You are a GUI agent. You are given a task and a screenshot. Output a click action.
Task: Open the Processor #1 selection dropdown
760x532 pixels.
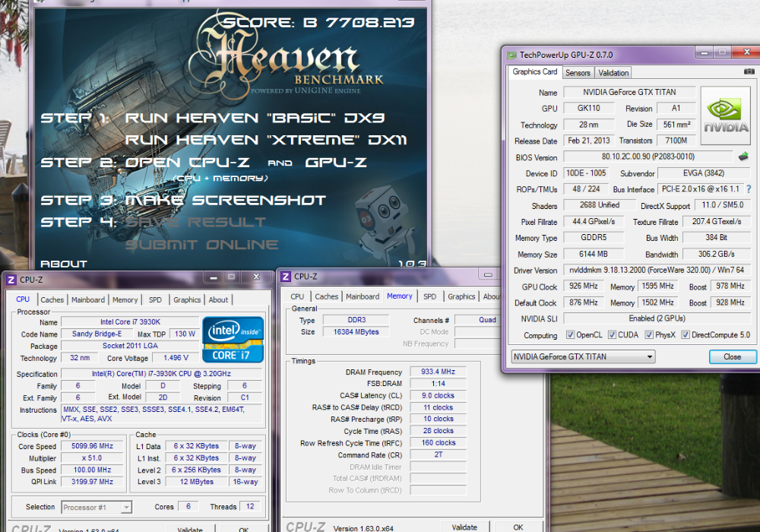pyautogui.click(x=97, y=507)
